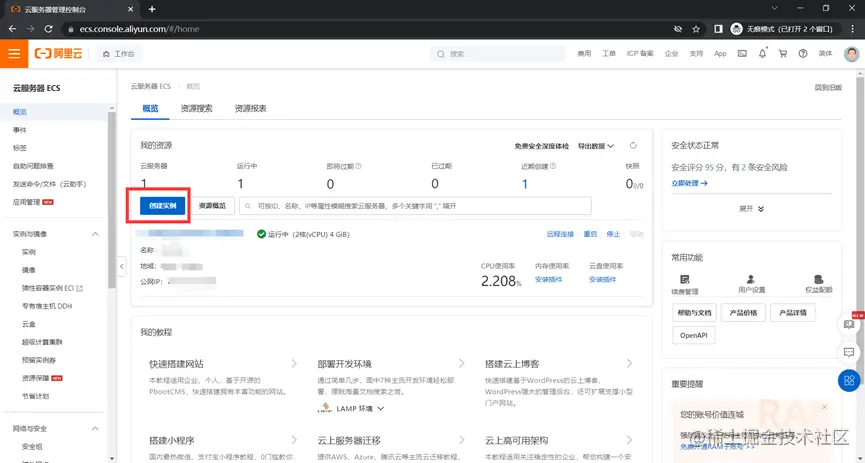Open the 部署开发环境 tutorial arrow
Image resolution: width=865 pixels, height=463 pixels.
click(461, 363)
